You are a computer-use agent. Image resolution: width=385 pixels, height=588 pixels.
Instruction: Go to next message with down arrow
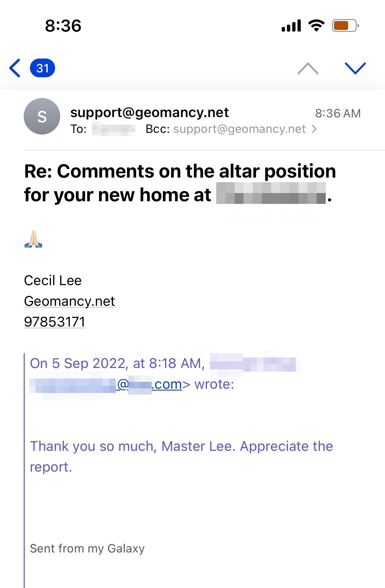point(355,68)
